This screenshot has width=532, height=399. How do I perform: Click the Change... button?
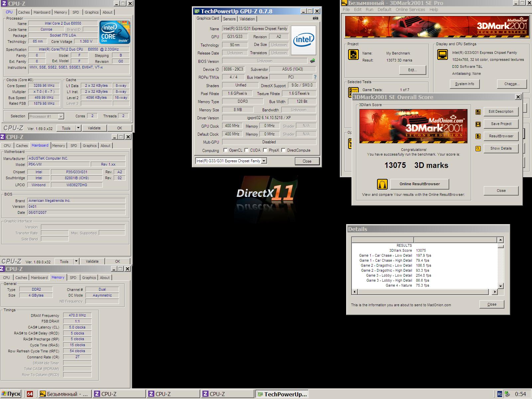coord(512,84)
